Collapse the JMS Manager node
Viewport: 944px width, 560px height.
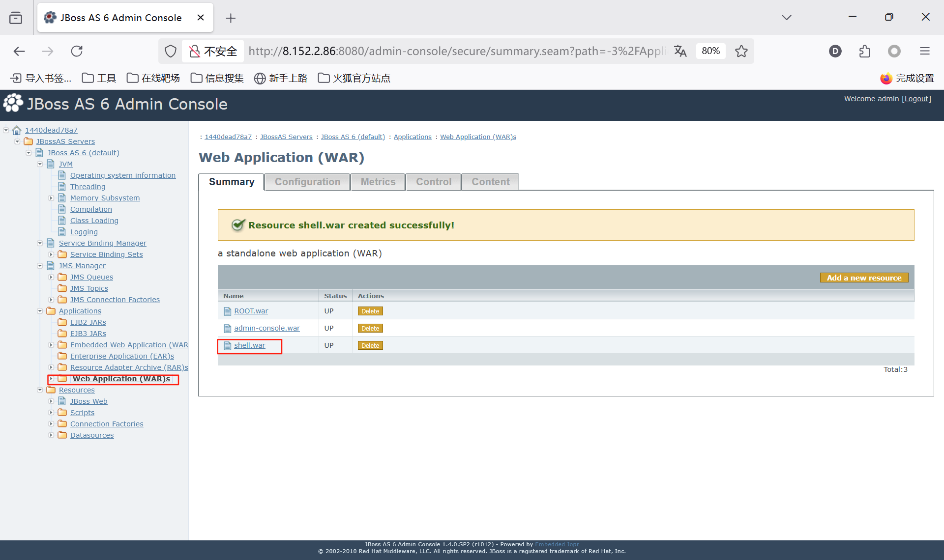pos(40,266)
